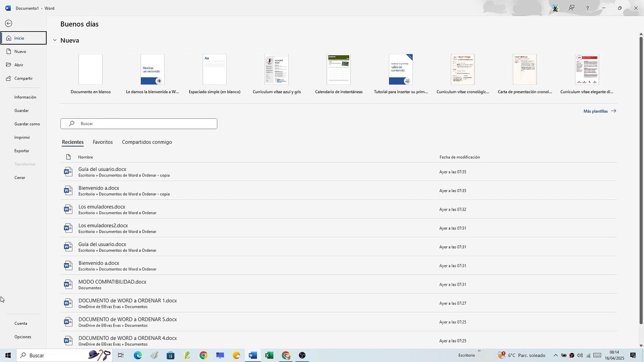
Task: Open Los emuladores.docx
Action: [x=338, y=209]
